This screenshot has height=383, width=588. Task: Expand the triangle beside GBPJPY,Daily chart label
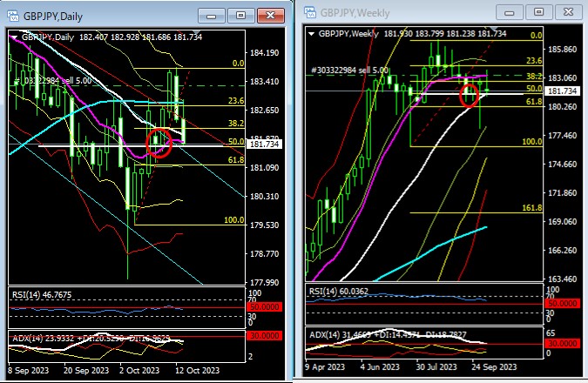pyautogui.click(x=13, y=37)
